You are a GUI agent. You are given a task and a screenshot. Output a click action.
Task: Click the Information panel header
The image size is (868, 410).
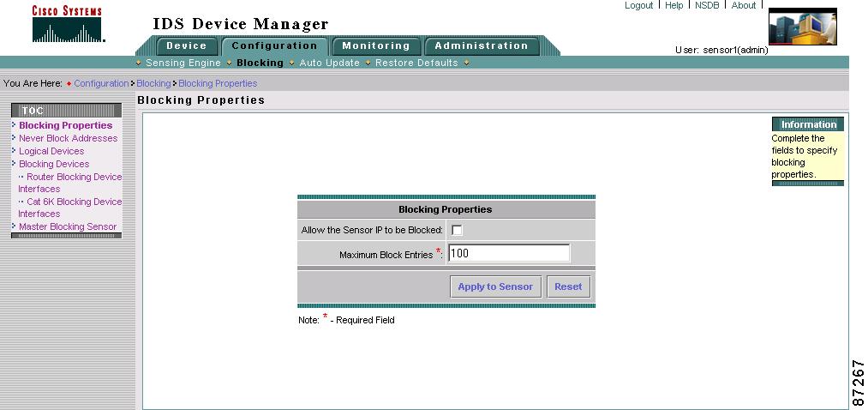(x=808, y=124)
